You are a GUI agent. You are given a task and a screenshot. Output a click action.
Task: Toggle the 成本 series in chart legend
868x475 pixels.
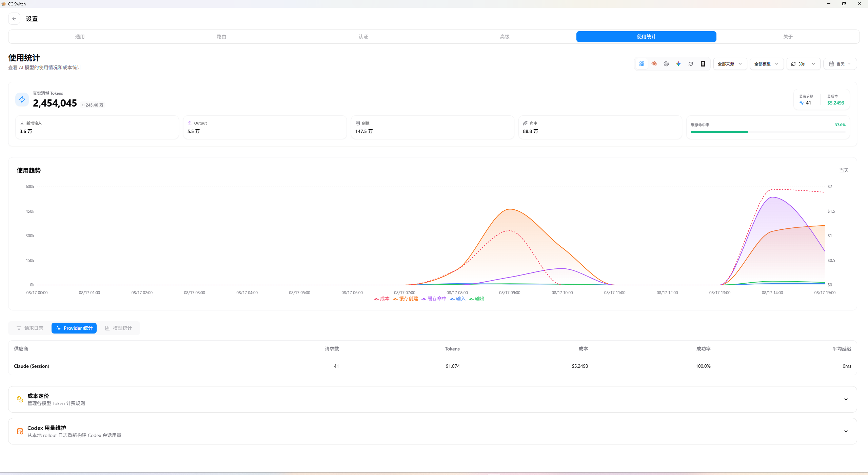point(382,299)
